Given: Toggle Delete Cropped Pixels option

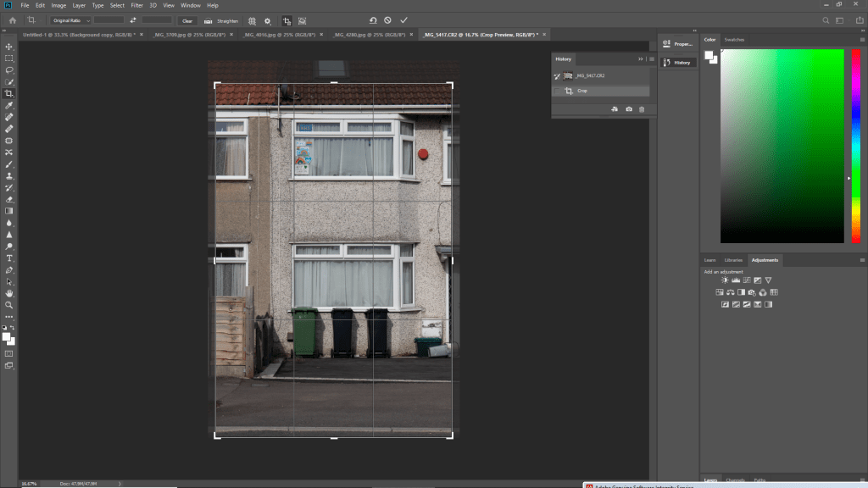Looking at the screenshot, I should (x=287, y=20).
